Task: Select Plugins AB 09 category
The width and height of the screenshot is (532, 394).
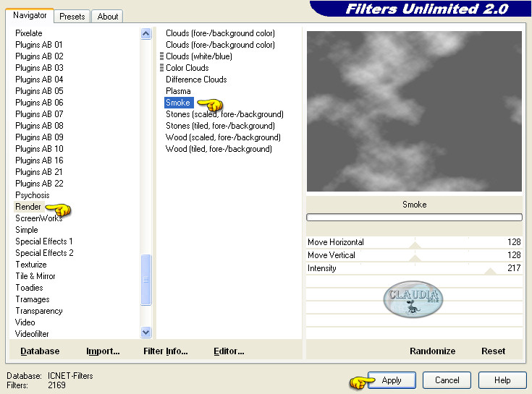Action: pos(39,137)
